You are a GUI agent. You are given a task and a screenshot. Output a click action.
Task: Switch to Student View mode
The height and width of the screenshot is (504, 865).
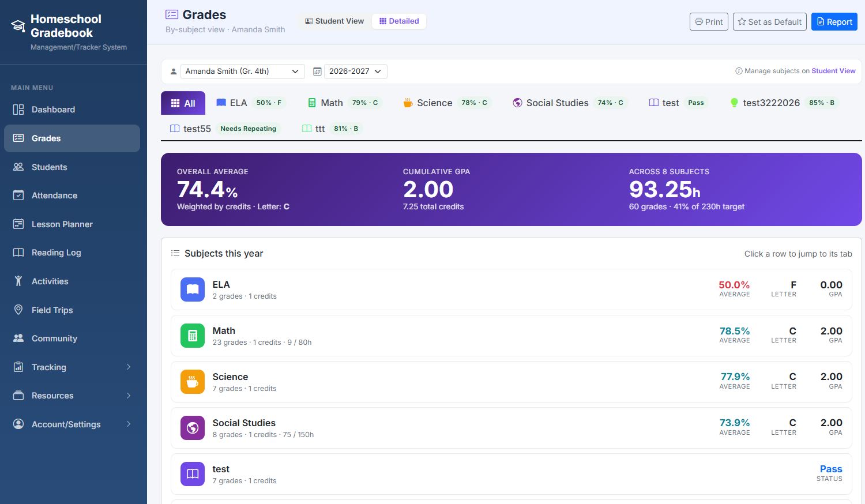[x=334, y=21]
